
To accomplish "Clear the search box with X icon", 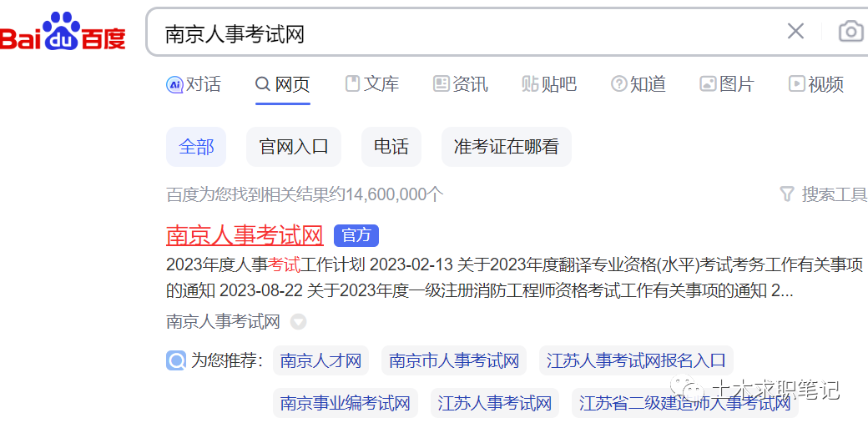I will click(x=795, y=32).
